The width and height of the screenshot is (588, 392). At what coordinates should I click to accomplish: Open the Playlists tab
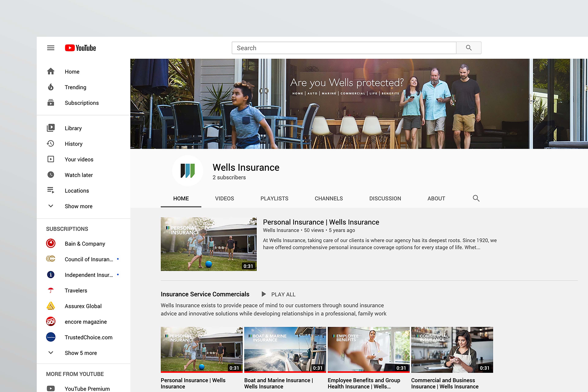(x=274, y=198)
